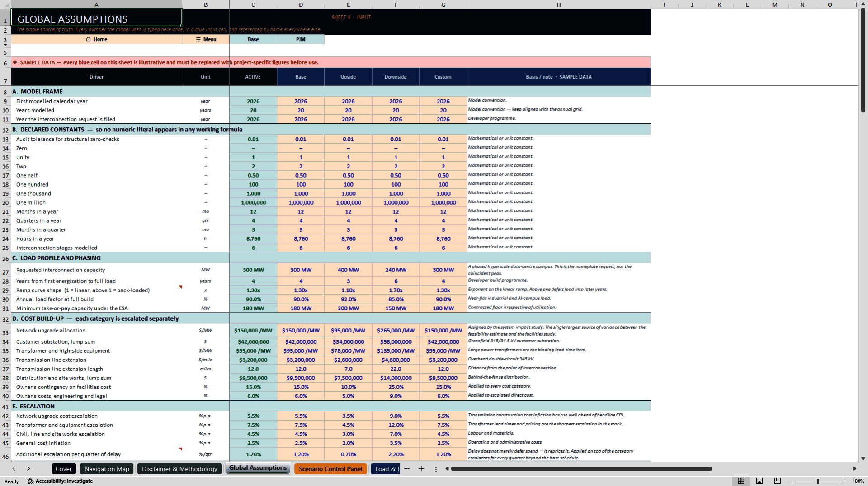Viewport: 868px width, 486px height.
Task: Select Downside network upgrade allocation $265,000 /MW
Action: pyautogui.click(x=396, y=331)
